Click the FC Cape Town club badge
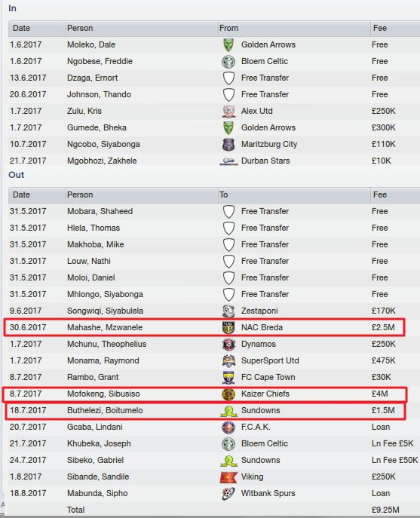Viewport: 420px width, 518px height. pyautogui.click(x=228, y=378)
